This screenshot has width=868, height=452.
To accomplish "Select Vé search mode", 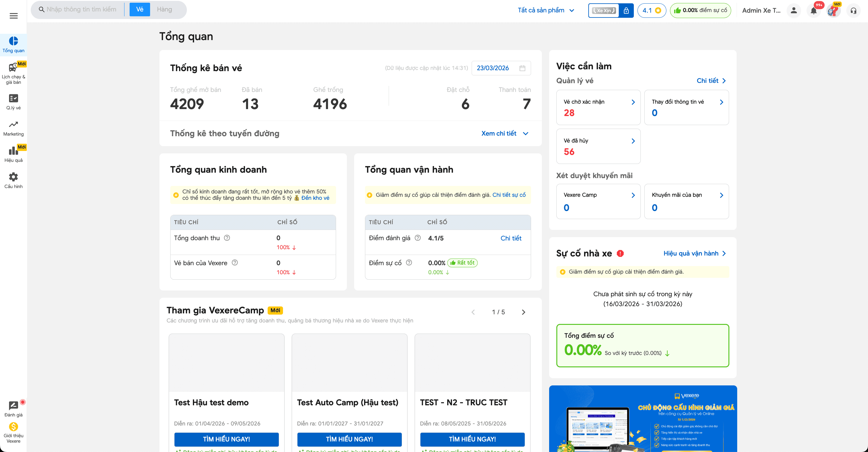I will pos(140,9).
